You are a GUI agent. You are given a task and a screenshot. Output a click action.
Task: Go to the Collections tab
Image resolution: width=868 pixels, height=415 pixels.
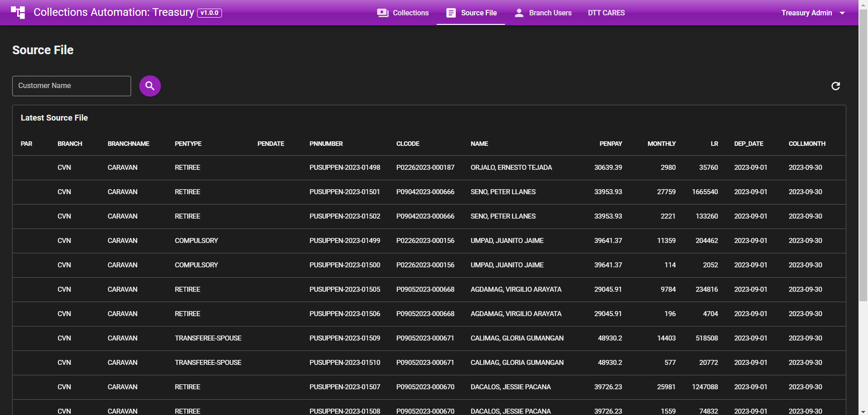(x=403, y=13)
